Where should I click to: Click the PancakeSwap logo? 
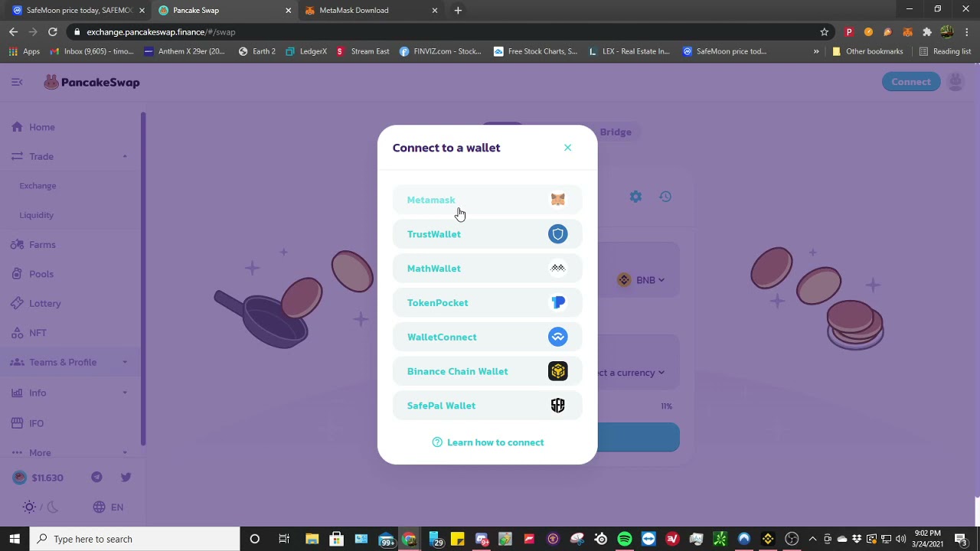(92, 82)
